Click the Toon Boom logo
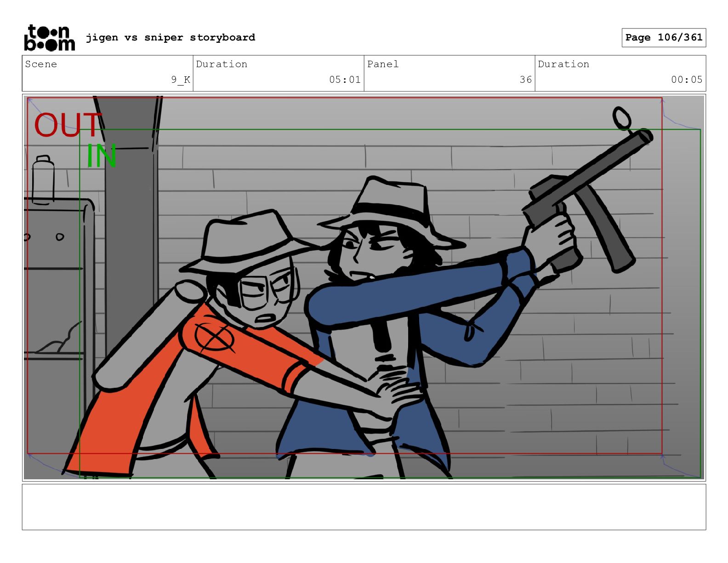728x563 pixels. click(x=49, y=37)
